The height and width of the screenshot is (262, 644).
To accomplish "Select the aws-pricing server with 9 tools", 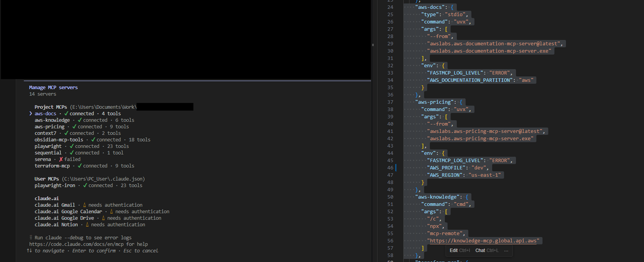I will [81, 126].
